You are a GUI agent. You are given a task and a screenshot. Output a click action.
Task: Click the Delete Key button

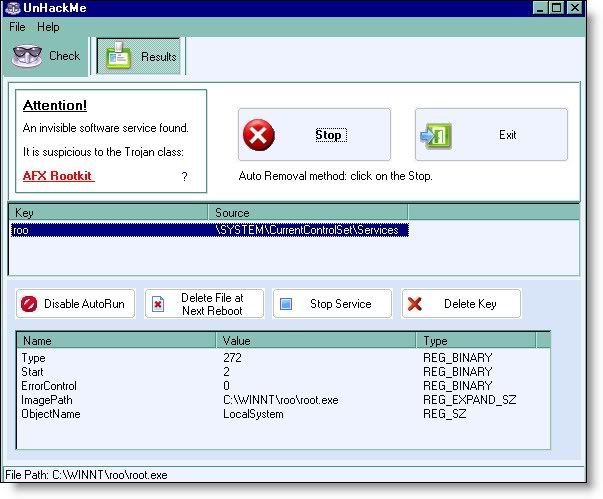[461, 304]
